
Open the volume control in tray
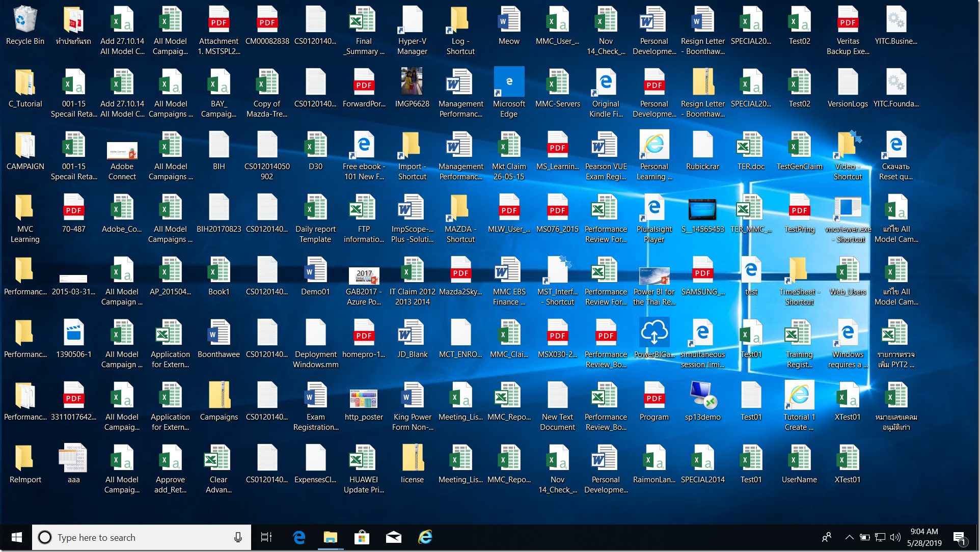895,537
